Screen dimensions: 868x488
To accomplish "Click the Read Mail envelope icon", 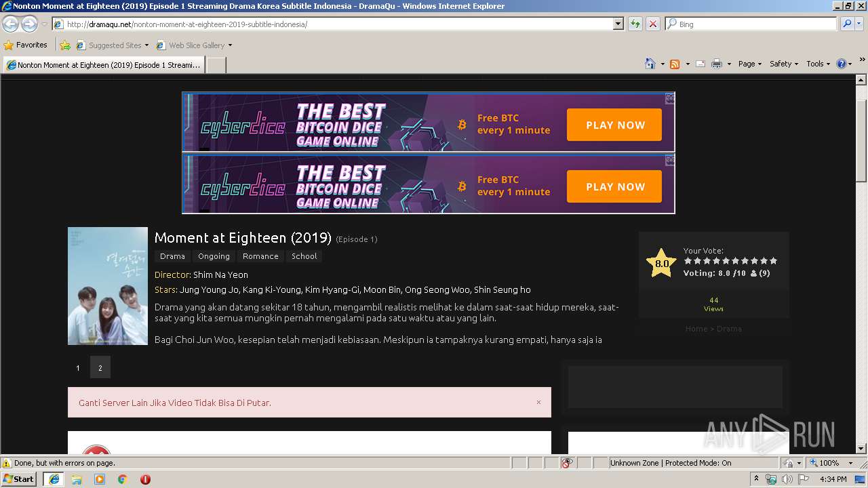I will tap(701, 64).
